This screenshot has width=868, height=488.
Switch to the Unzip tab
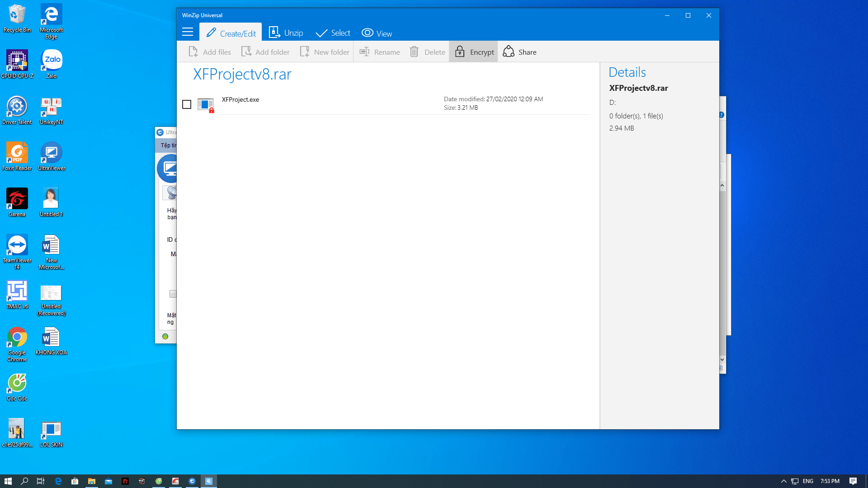pos(286,33)
